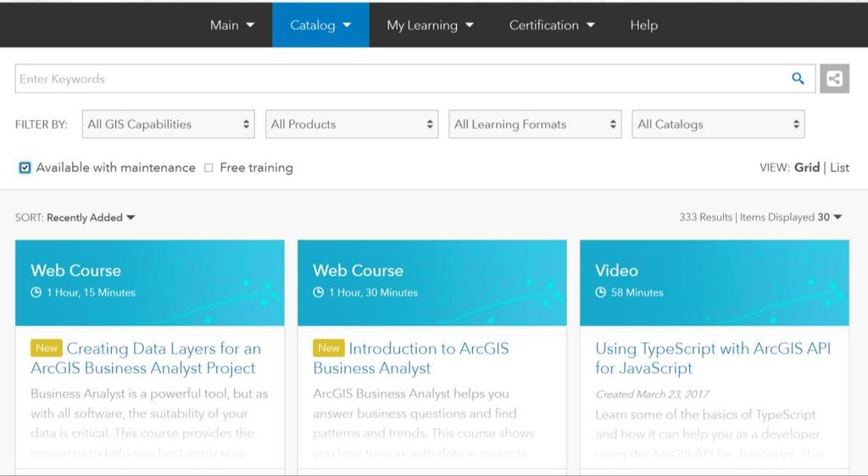
Task: Open Introduction to ArcGIS Business Analyst course
Action: (x=411, y=358)
